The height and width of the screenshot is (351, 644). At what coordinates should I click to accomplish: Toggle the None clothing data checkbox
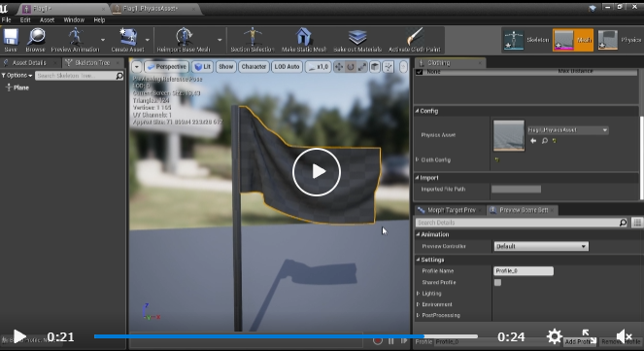click(419, 72)
